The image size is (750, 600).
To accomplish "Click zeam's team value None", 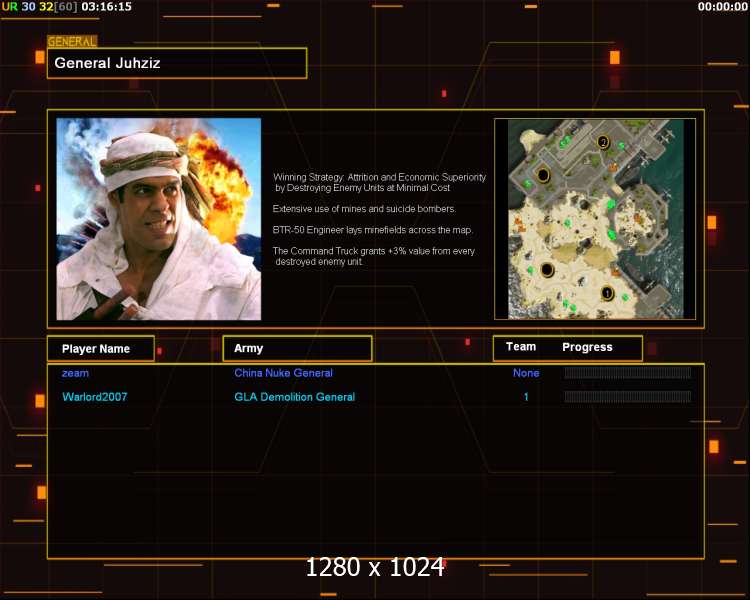I will pos(526,373).
